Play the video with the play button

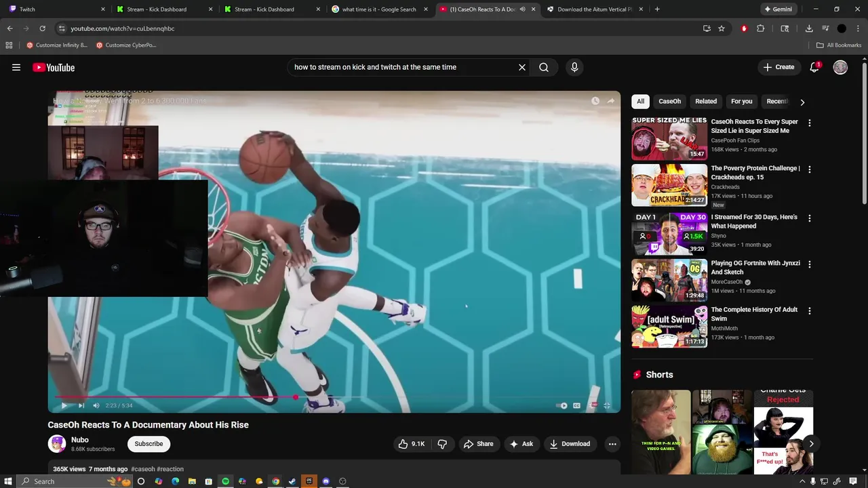click(x=64, y=405)
